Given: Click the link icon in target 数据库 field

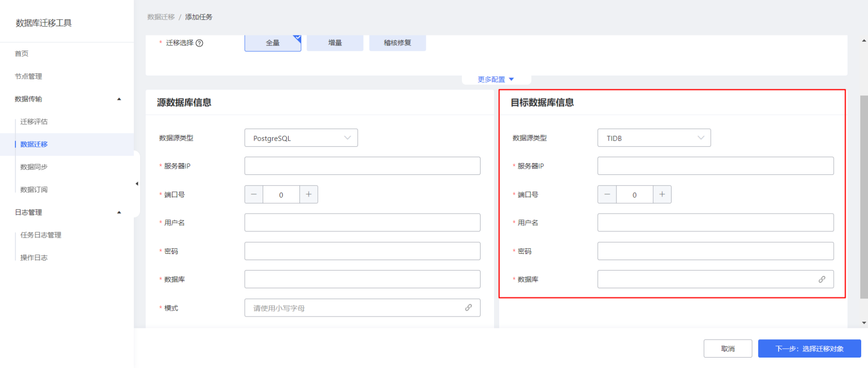Looking at the screenshot, I should pos(821,279).
